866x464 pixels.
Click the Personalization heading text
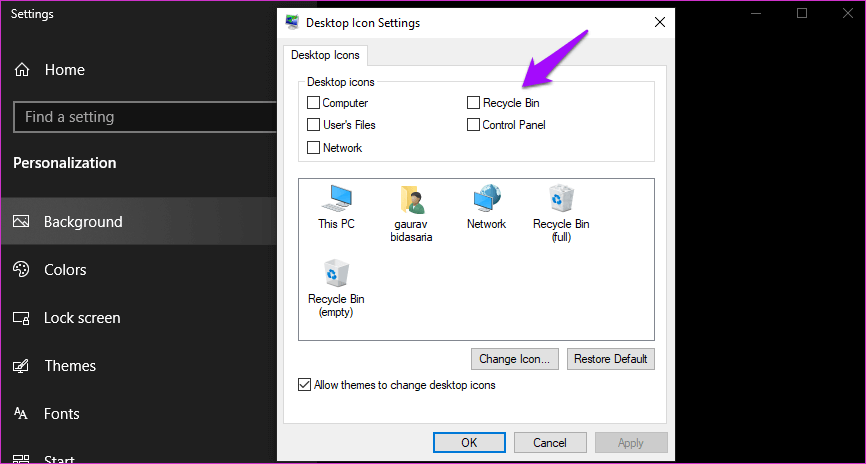point(65,163)
